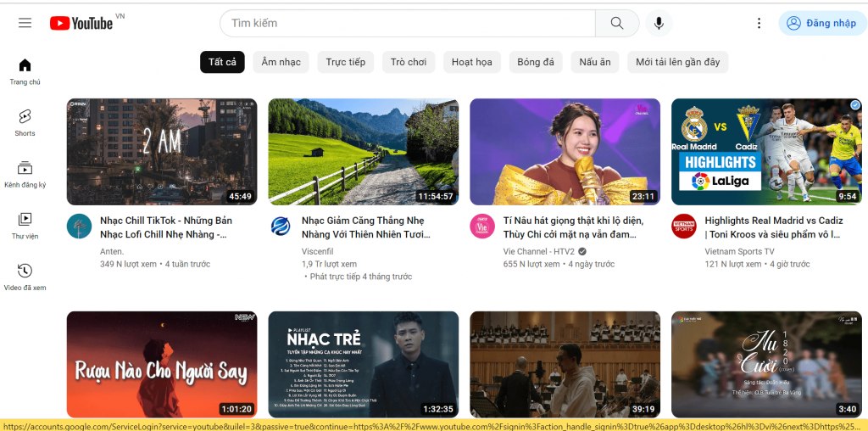This screenshot has width=868, height=431.
Task: Click the YouTube logo
Action: coord(81,23)
